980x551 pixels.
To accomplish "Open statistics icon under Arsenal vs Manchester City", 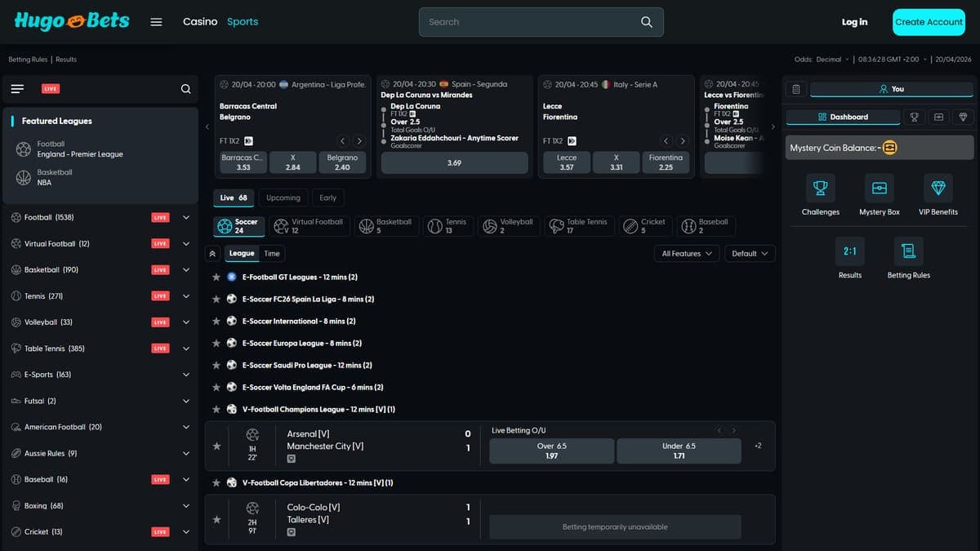I will click(x=292, y=459).
